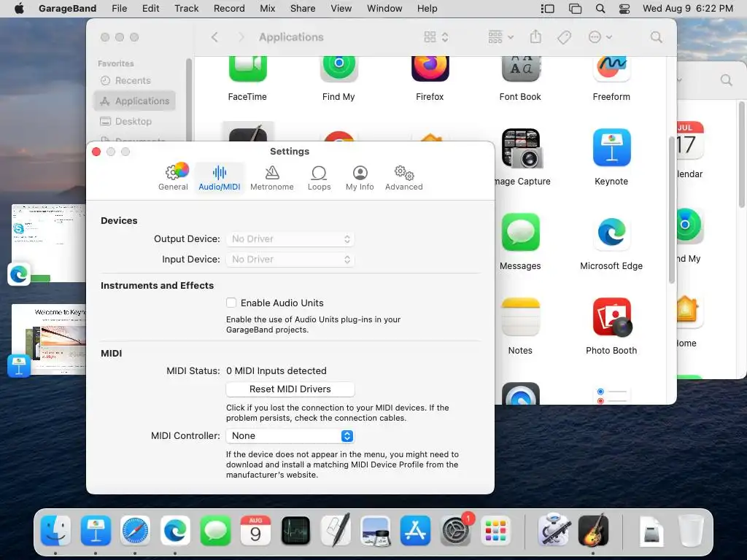Open the Track menu

click(186, 9)
